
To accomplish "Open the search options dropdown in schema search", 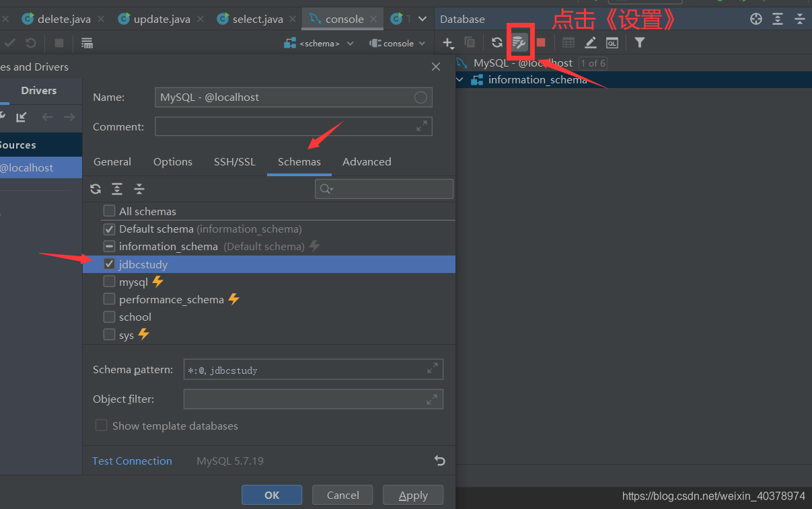I will tap(327, 189).
